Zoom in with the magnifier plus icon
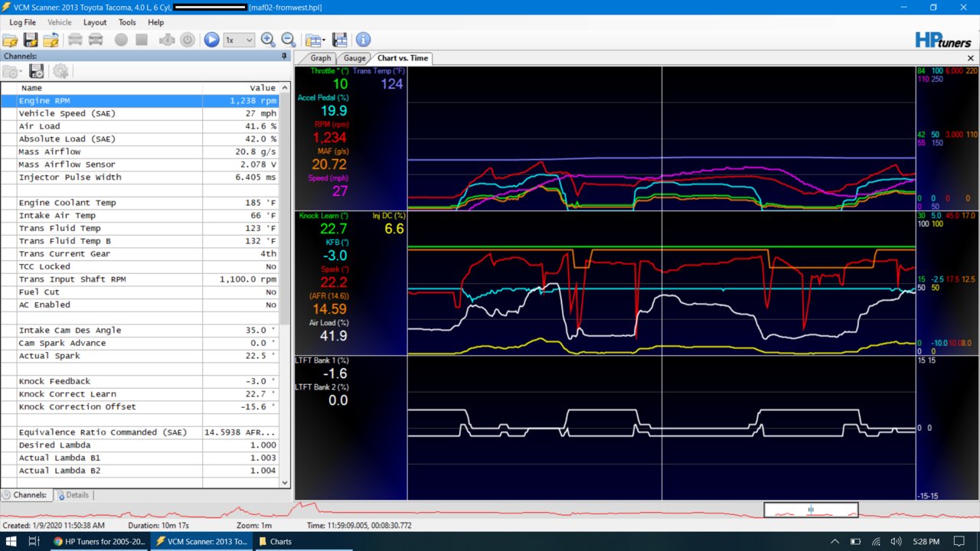980x551 pixels. tap(268, 40)
